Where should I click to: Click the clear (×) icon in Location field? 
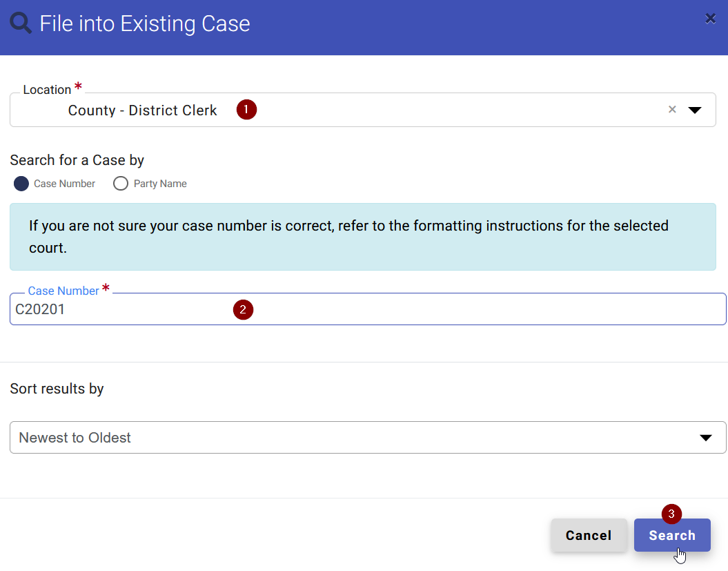(672, 109)
